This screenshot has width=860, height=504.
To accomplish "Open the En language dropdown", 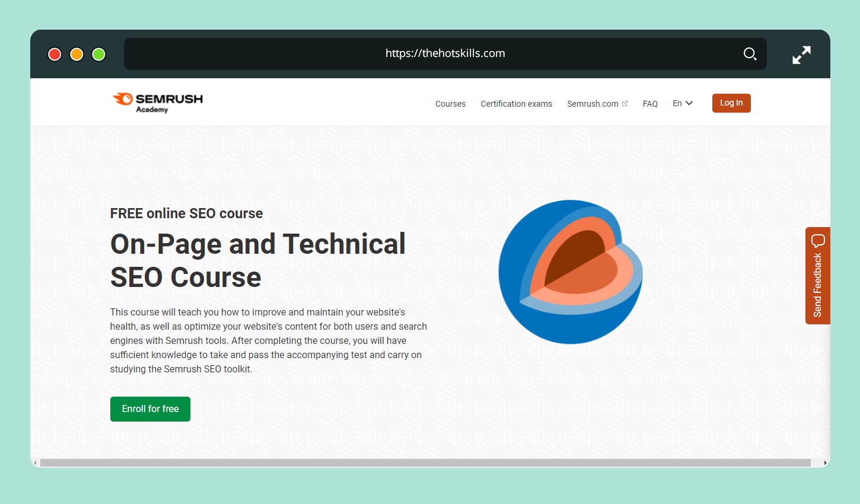I will pos(682,103).
